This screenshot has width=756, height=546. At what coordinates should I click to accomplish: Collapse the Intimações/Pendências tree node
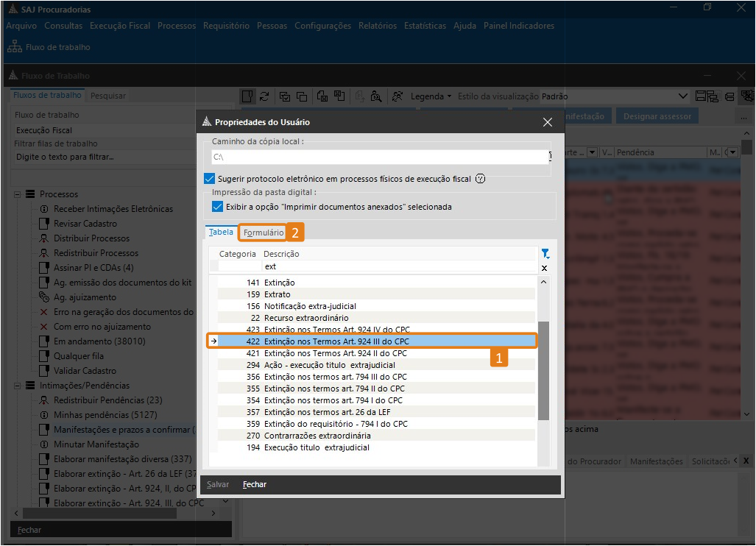[x=18, y=386]
